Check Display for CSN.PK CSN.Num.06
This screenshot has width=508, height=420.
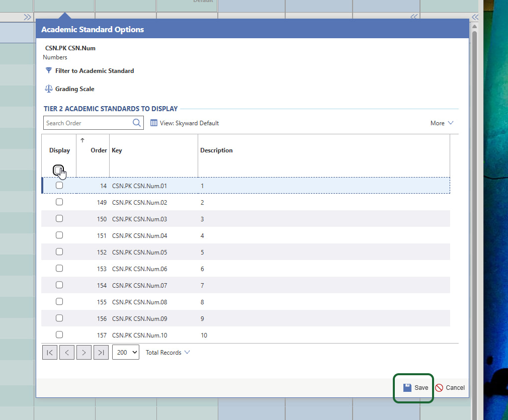(x=59, y=268)
